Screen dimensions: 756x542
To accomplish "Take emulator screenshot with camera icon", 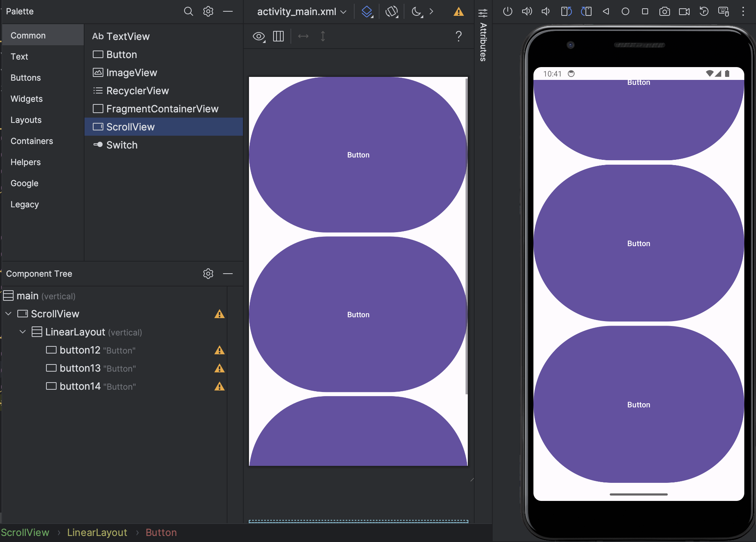I will [x=664, y=11].
